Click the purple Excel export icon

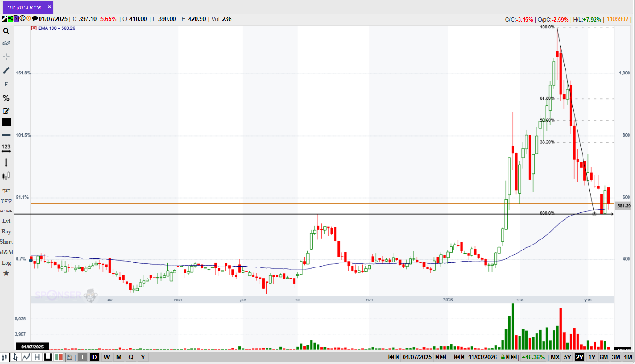coord(16,19)
